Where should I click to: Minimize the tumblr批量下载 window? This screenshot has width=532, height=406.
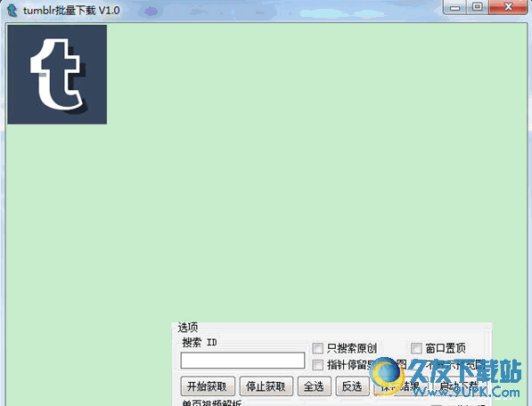point(455,7)
